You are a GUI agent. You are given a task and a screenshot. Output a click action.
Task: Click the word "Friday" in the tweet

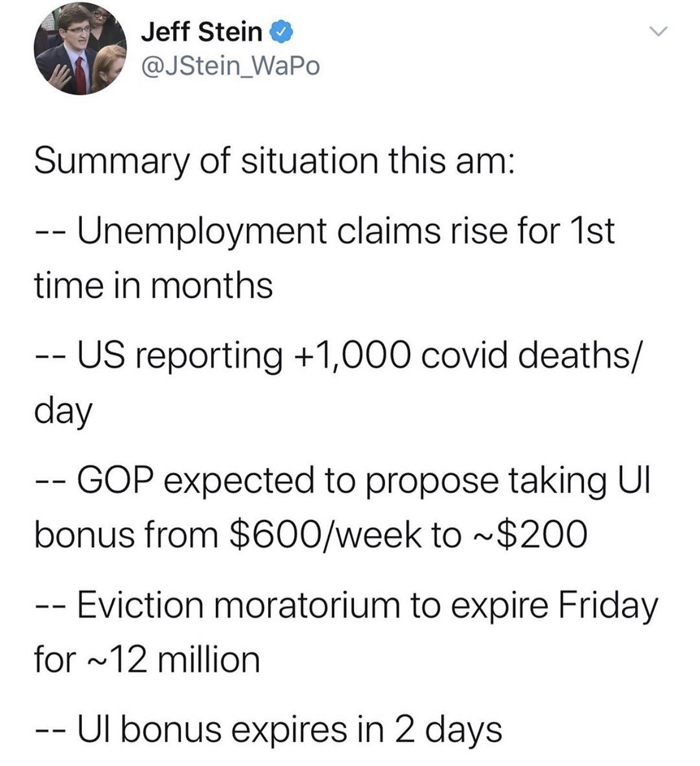pyautogui.click(x=608, y=605)
